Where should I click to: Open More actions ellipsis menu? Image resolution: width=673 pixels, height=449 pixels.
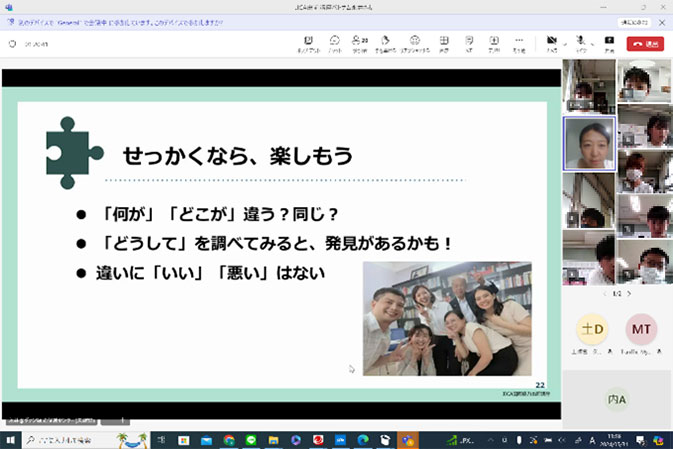pos(519,44)
